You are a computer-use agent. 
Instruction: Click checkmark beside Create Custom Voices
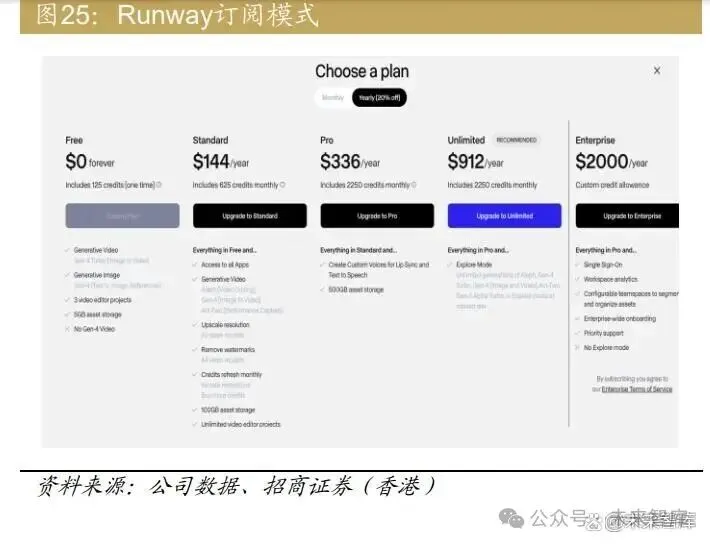[322, 264]
